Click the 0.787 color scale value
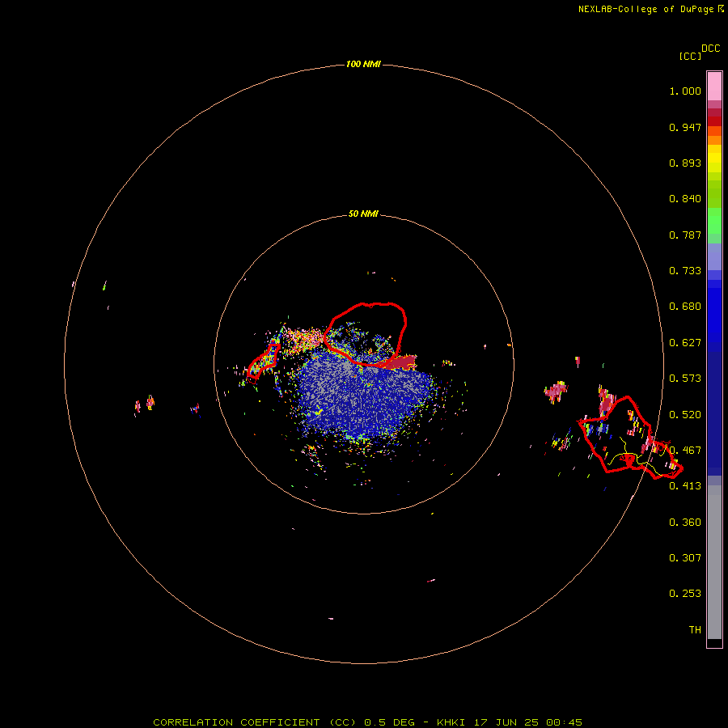Image resolution: width=728 pixels, height=728 pixels. click(x=685, y=235)
